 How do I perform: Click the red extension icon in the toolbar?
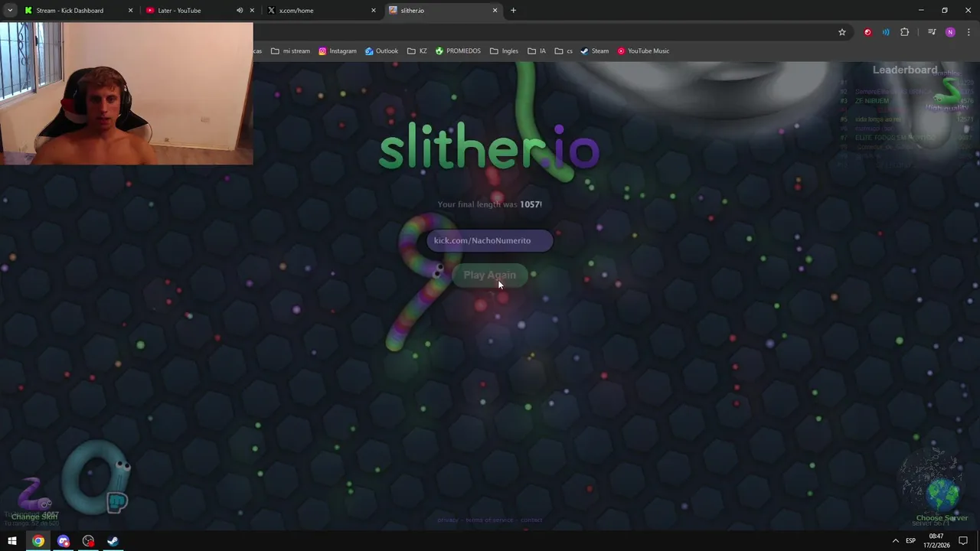pyautogui.click(x=867, y=32)
